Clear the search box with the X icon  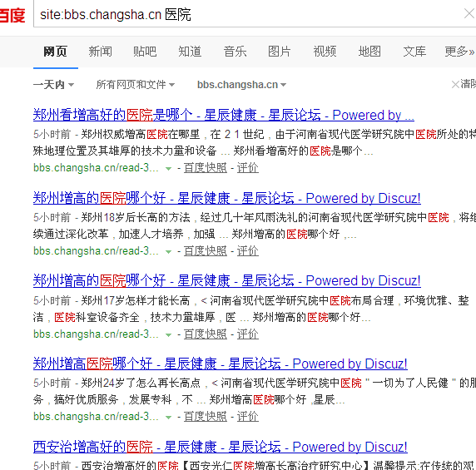(x=469, y=13)
